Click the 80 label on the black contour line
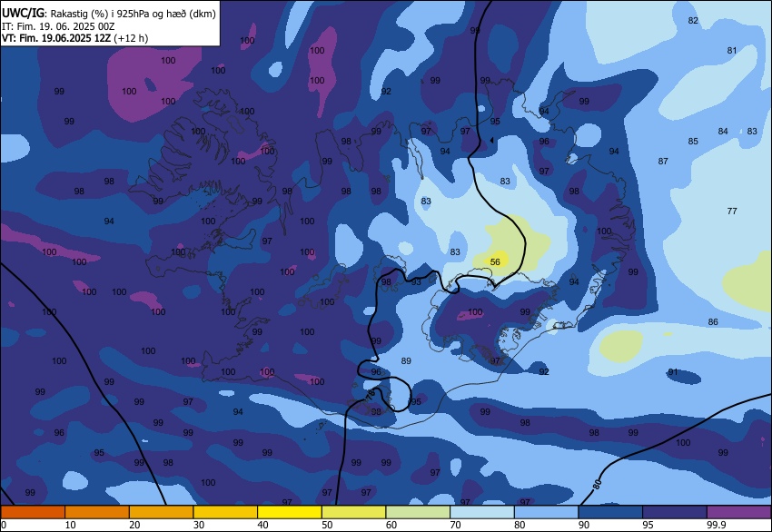The height and width of the screenshot is (532, 772). point(598,484)
